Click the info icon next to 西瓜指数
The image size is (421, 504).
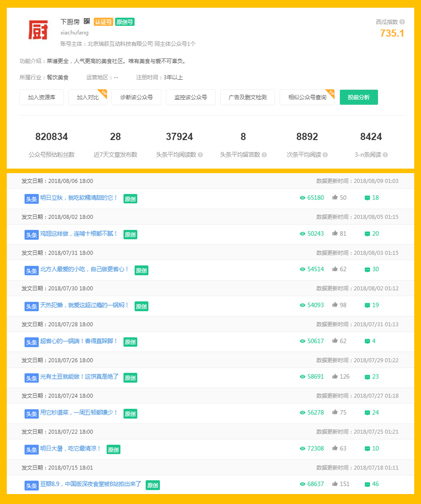tap(402, 22)
